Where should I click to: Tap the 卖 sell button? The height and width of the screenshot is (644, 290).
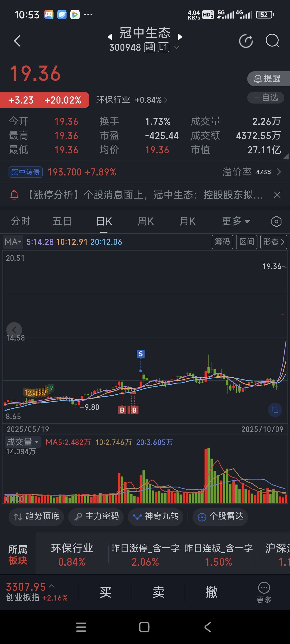tap(158, 592)
